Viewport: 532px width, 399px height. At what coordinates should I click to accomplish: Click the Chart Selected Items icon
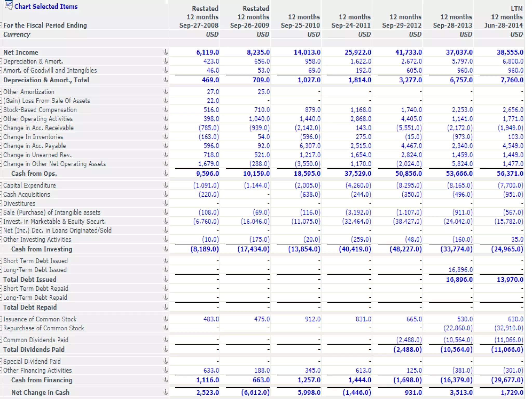9,5
